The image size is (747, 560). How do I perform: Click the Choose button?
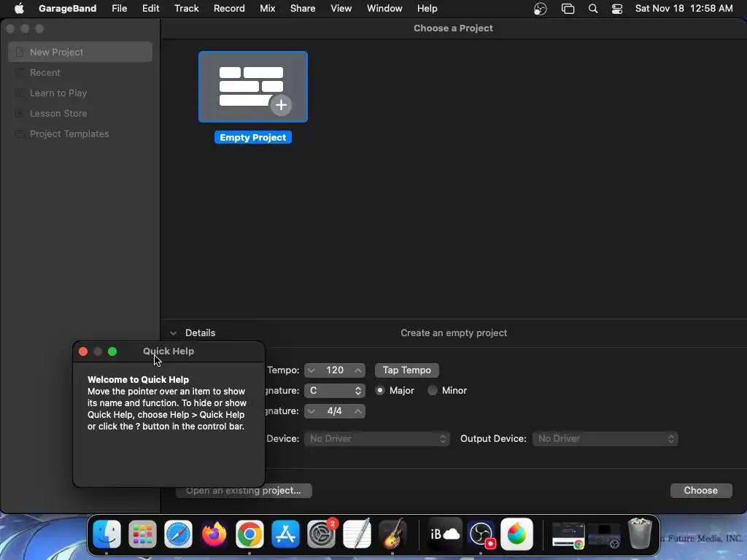(x=701, y=491)
